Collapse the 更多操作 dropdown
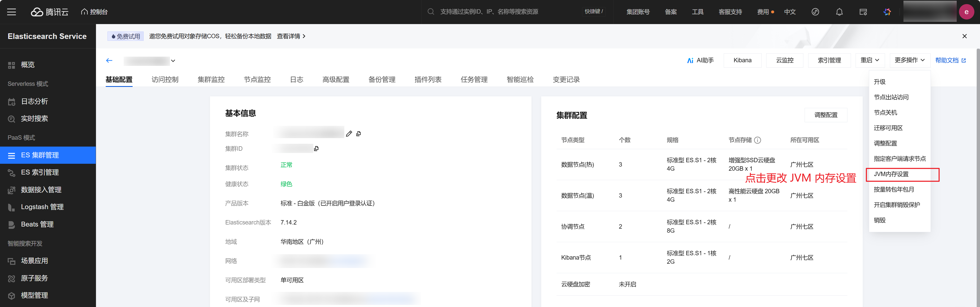 click(x=909, y=60)
